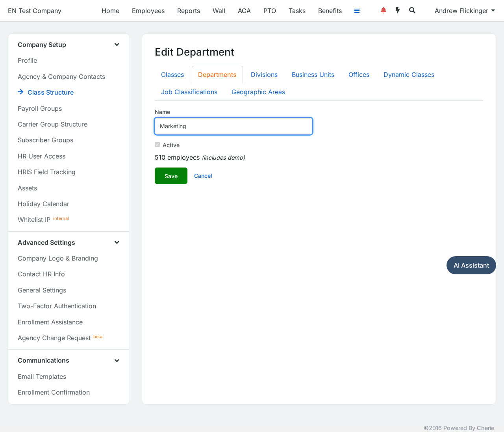Click into the Name input field
Screen dimensions: 504x432
(x=233, y=126)
